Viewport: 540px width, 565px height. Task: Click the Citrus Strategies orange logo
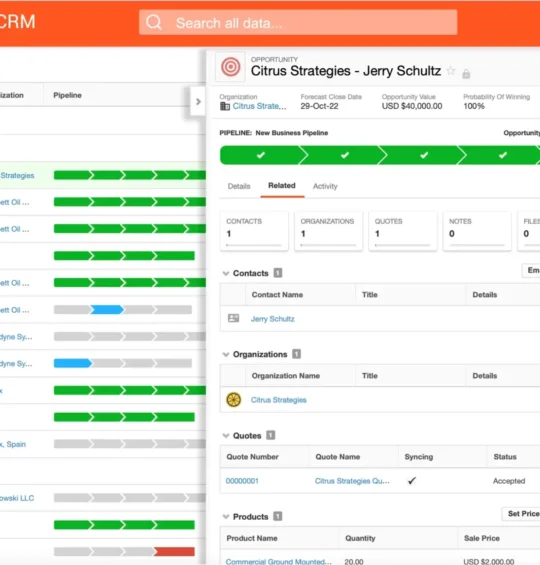[233, 400]
